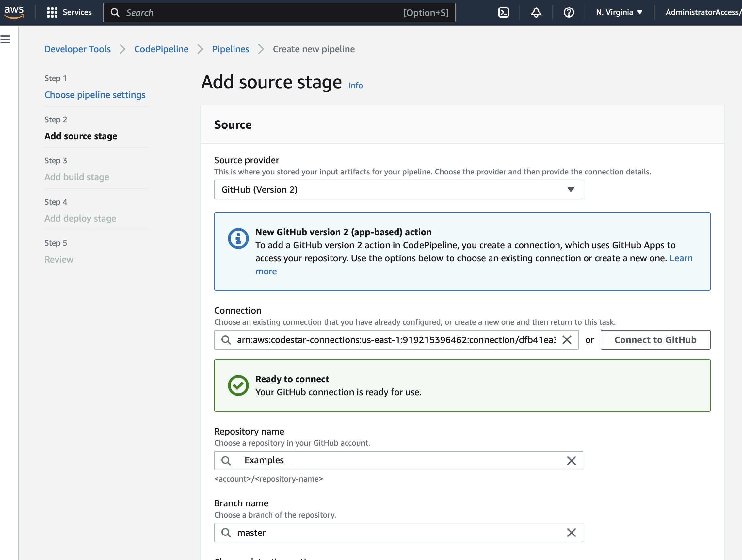Click the AWS grid/apps menu icon

52,12
